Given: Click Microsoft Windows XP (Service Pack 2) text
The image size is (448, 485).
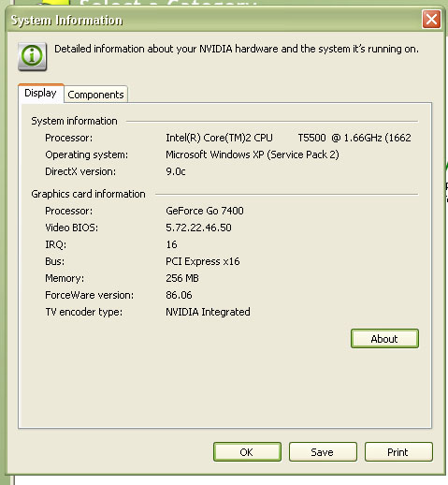Looking at the screenshot, I should [x=253, y=154].
